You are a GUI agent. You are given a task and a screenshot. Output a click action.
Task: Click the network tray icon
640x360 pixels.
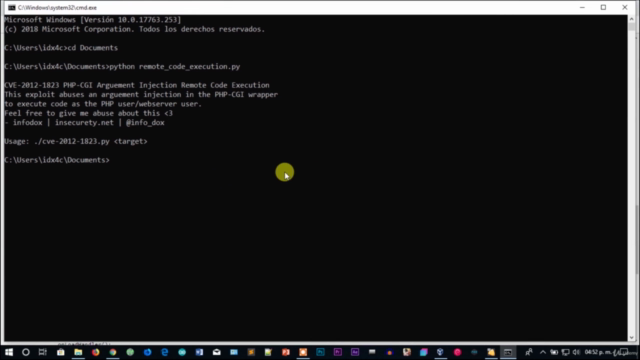565,352
